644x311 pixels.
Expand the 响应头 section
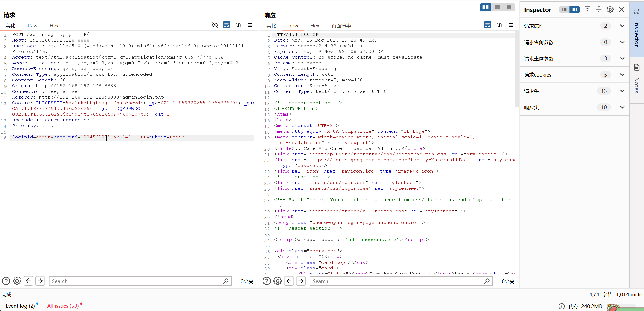pos(622,107)
